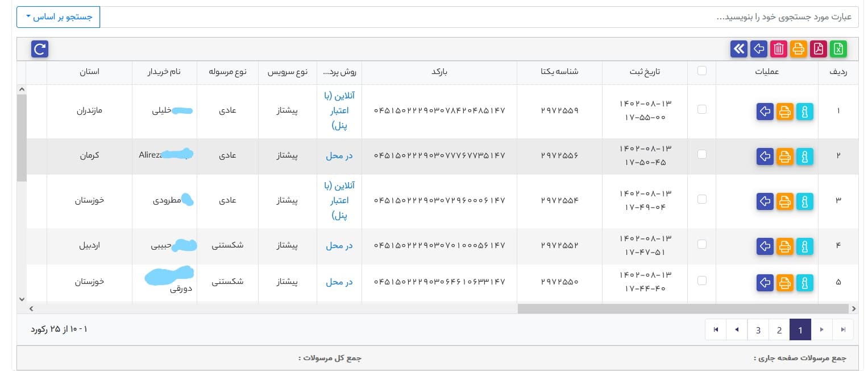Viewport: 868px width, 371px height.
Task: Tick the select-all checkbox in table header
Action: 702,71
